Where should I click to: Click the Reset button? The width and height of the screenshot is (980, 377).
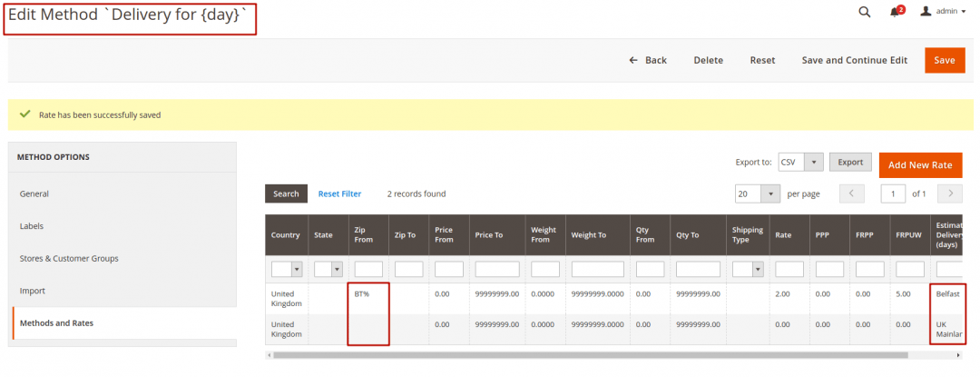[762, 60]
